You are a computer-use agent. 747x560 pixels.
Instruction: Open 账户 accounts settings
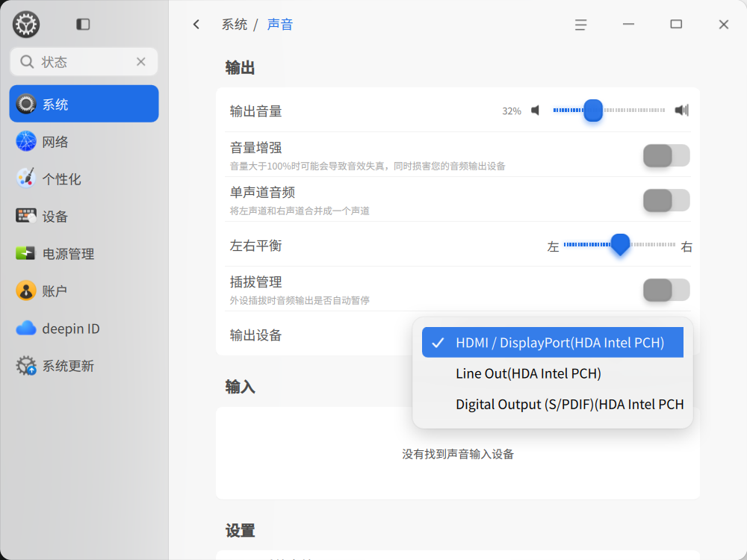84,290
